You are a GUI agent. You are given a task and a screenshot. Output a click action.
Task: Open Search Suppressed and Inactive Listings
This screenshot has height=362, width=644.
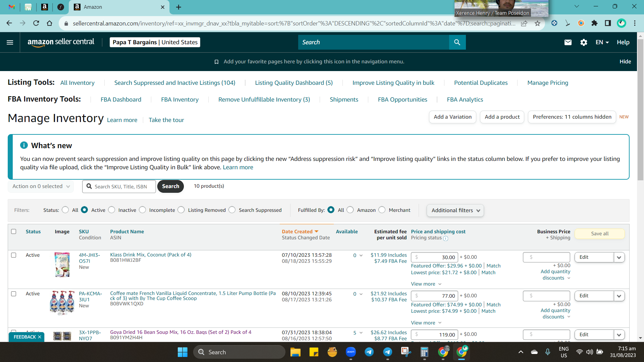[x=175, y=83]
